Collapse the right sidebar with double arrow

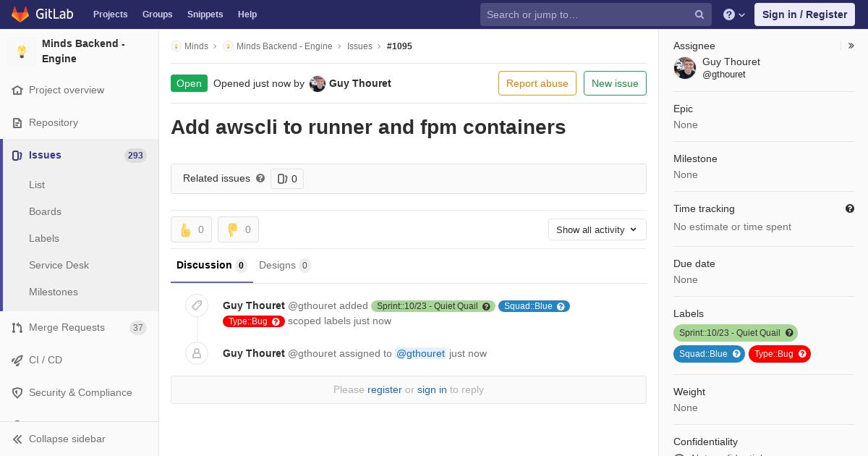coord(851,46)
